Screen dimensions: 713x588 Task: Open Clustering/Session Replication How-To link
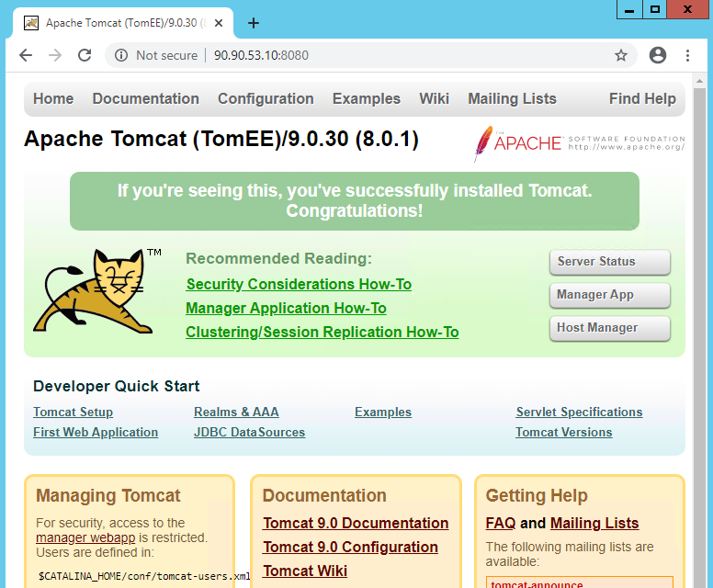[x=322, y=332]
